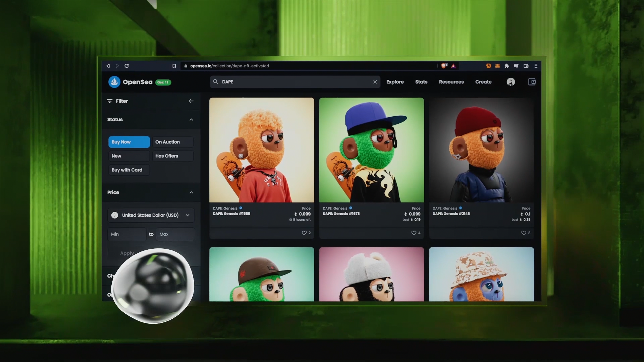
Task: Open the Stats menu
Action: tap(421, 82)
